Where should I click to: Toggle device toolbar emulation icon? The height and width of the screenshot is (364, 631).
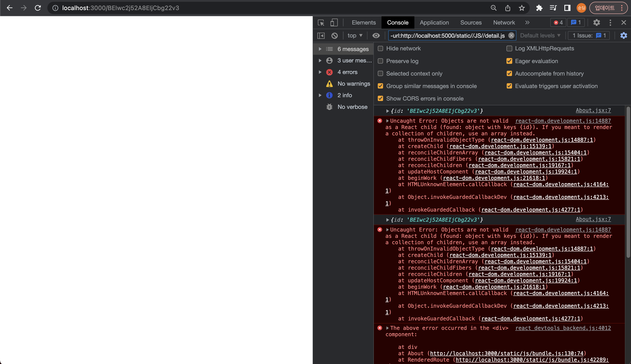click(x=334, y=23)
